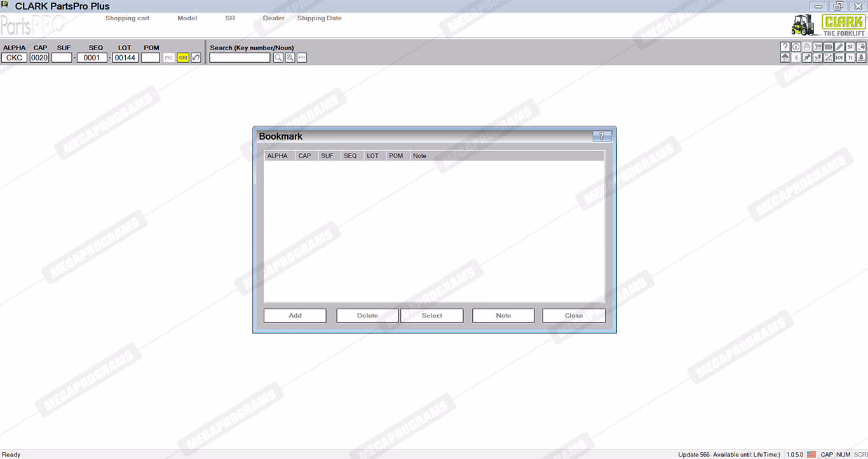The height and width of the screenshot is (459, 868).
Task: Open the shopping cart toolbar icon
Action: click(x=818, y=47)
